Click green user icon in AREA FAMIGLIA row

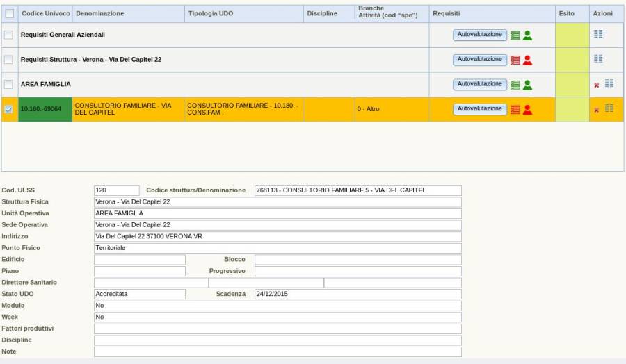click(527, 84)
